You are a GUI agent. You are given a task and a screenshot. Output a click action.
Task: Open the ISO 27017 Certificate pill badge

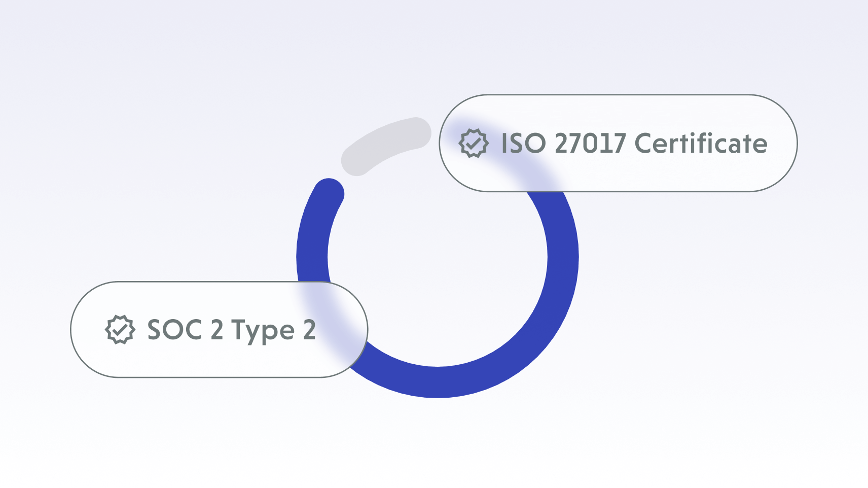[x=618, y=143]
